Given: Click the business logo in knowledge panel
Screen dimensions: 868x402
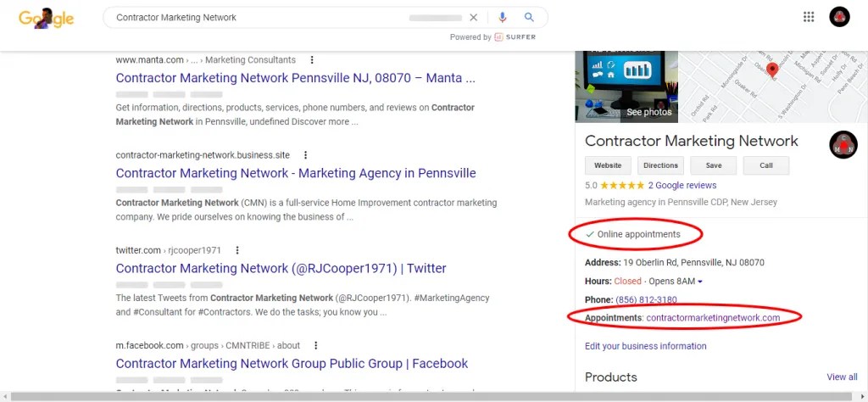Looking at the screenshot, I should pos(843,145).
